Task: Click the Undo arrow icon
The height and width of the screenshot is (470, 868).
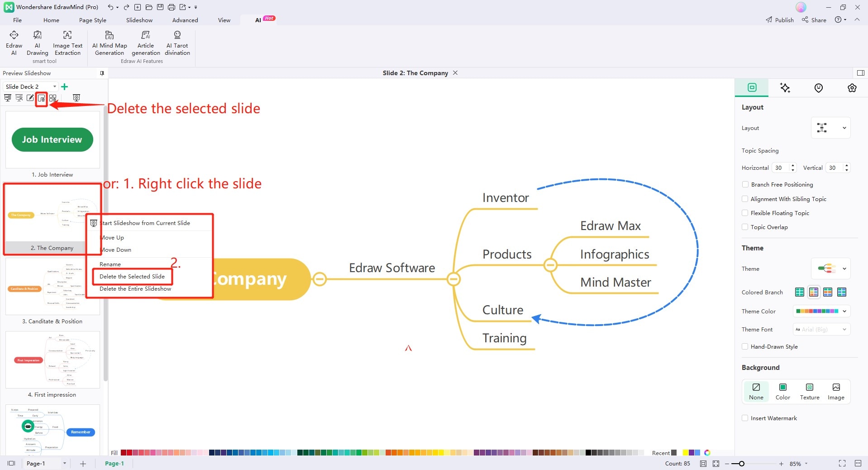Action: point(110,7)
